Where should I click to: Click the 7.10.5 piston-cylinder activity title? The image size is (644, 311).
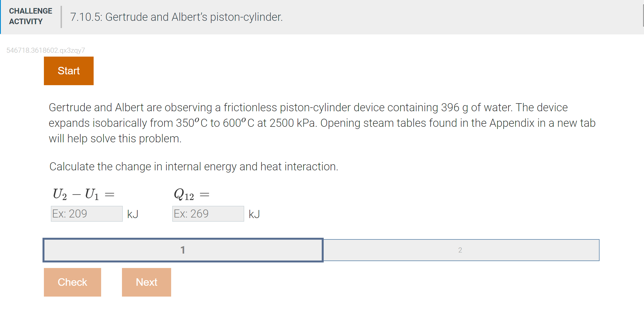[x=176, y=17]
